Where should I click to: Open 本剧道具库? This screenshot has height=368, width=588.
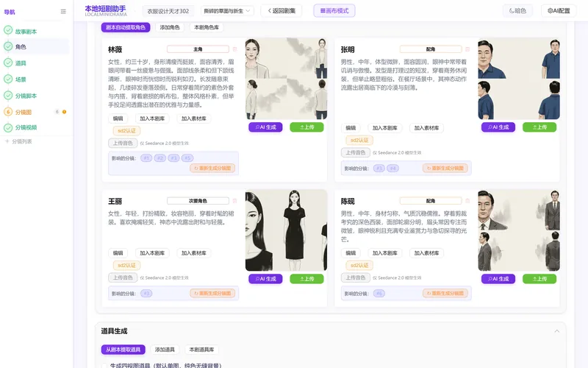coord(201,350)
